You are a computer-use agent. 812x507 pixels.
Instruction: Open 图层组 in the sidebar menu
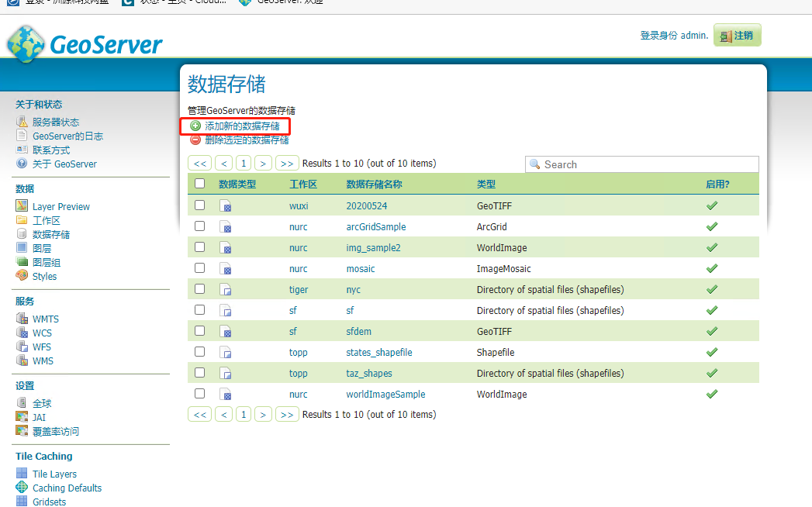[47, 262]
